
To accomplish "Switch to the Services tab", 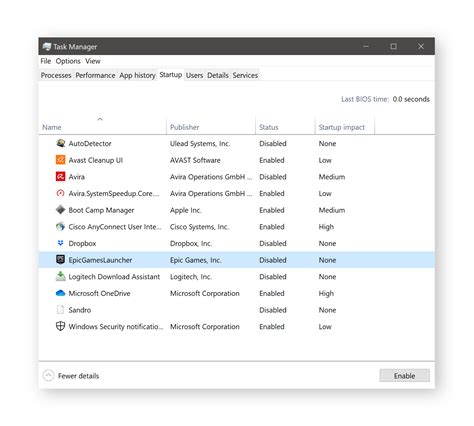I will (x=245, y=75).
